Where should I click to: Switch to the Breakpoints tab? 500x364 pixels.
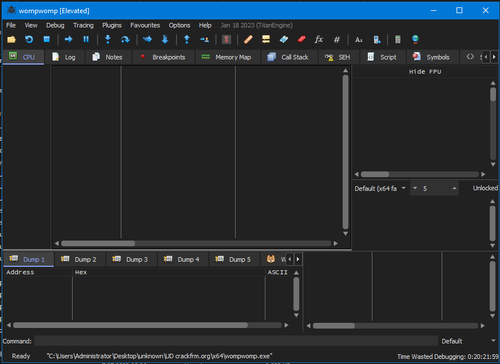pyautogui.click(x=164, y=57)
